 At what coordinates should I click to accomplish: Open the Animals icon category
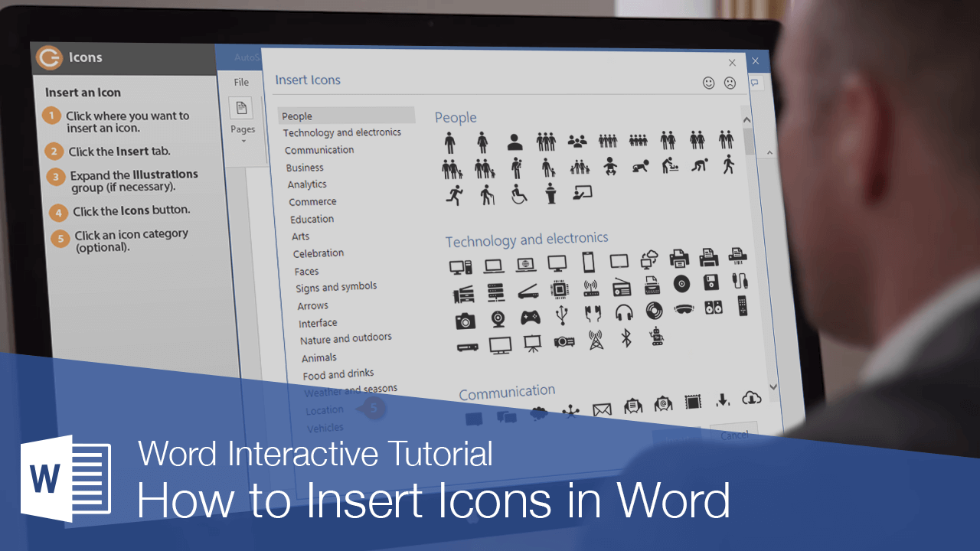pyautogui.click(x=319, y=357)
